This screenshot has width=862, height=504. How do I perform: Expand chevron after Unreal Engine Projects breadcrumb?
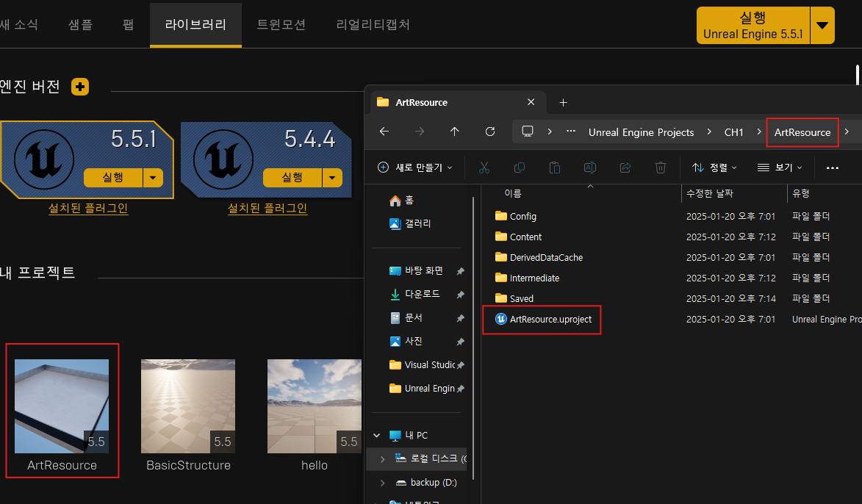(x=709, y=132)
